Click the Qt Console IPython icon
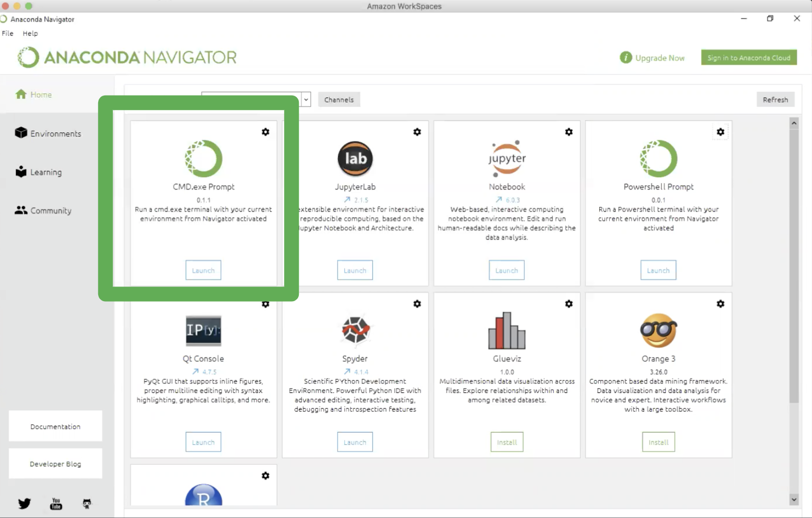Image resolution: width=812 pixels, height=518 pixels. click(203, 330)
